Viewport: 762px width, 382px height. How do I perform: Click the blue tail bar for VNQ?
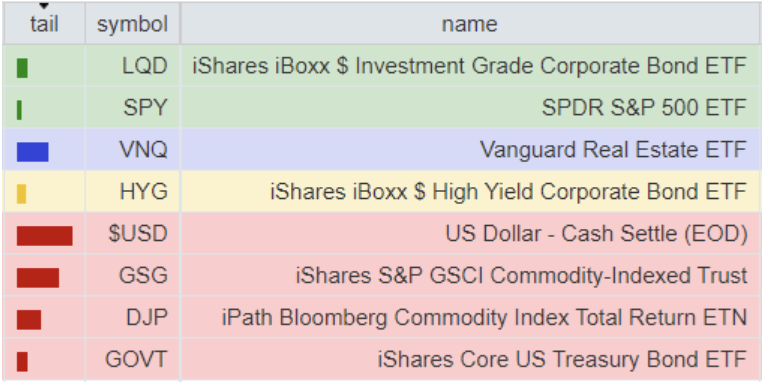click(x=33, y=152)
